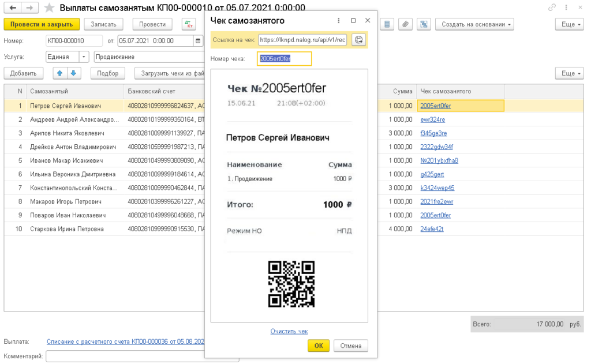
Task: Open main window three-dot menu
Action: [x=566, y=7]
